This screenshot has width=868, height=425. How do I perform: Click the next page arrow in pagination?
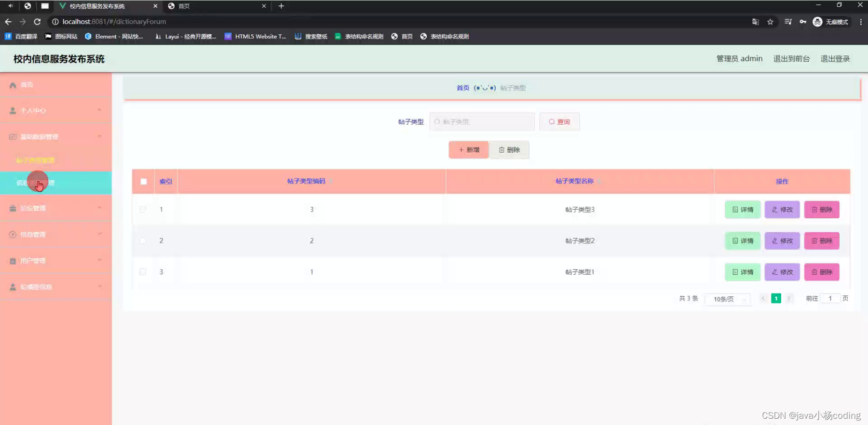789,298
